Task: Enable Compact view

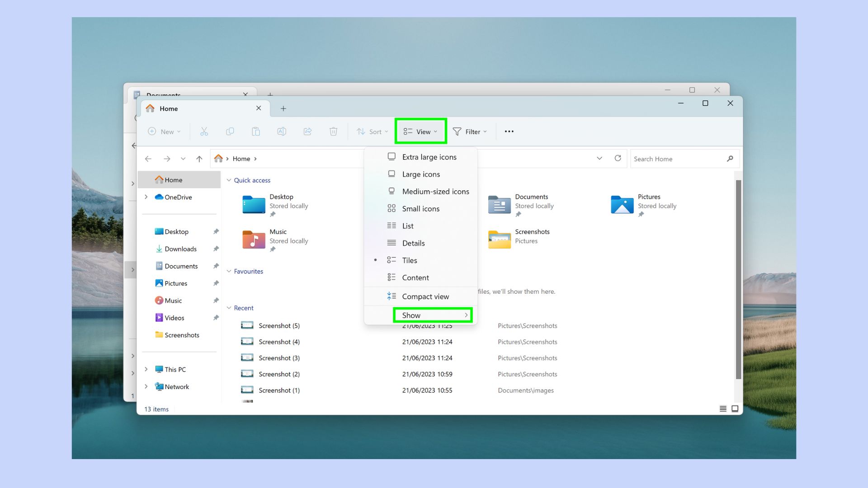Action: (x=425, y=296)
